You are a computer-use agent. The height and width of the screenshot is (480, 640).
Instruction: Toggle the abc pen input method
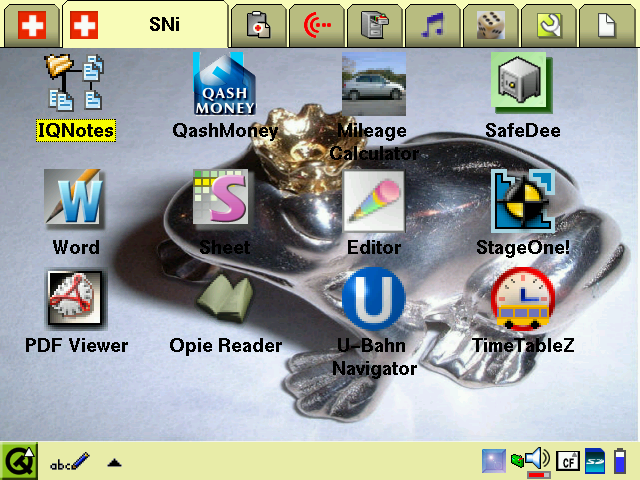69,462
